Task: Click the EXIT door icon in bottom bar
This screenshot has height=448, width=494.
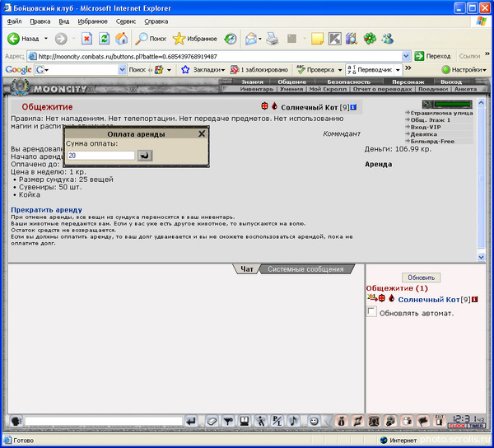Action: (x=439, y=421)
